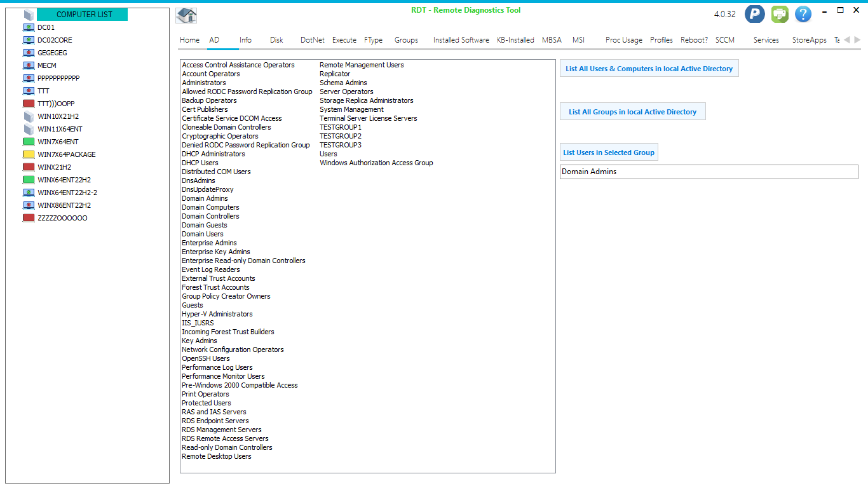Switch to the DotNet tab
Screen dimensions: 868x488
(x=313, y=40)
